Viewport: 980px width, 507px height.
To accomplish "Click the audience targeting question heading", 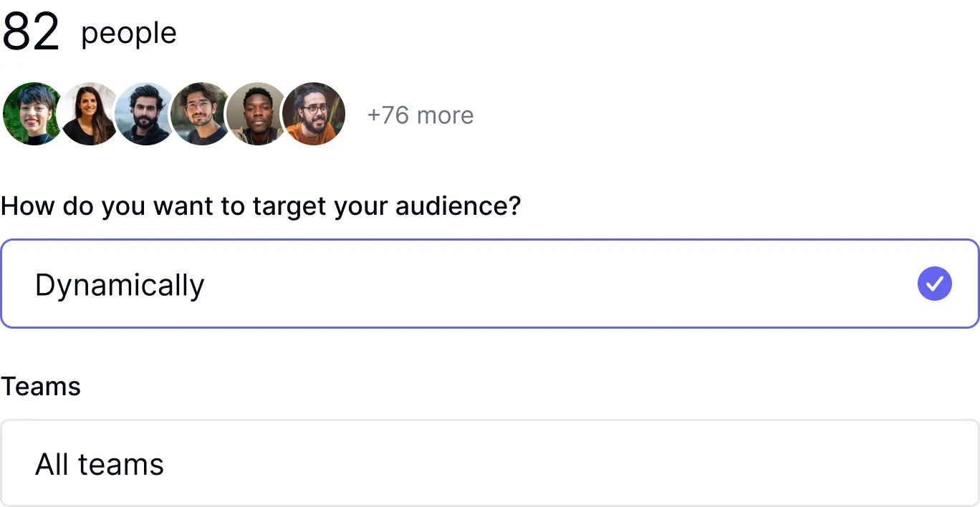I will [x=261, y=206].
